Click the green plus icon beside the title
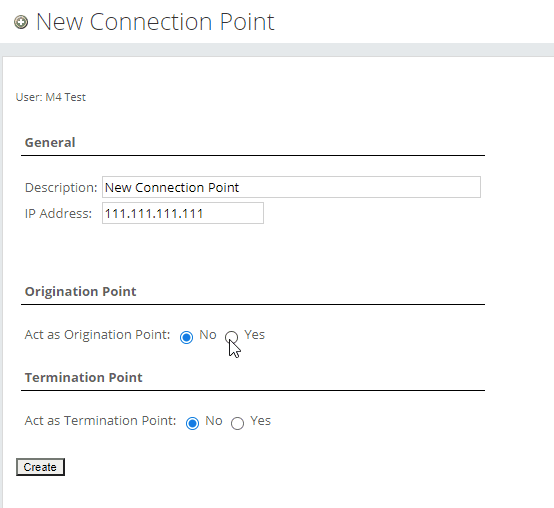This screenshot has width=554, height=508. tap(21, 22)
